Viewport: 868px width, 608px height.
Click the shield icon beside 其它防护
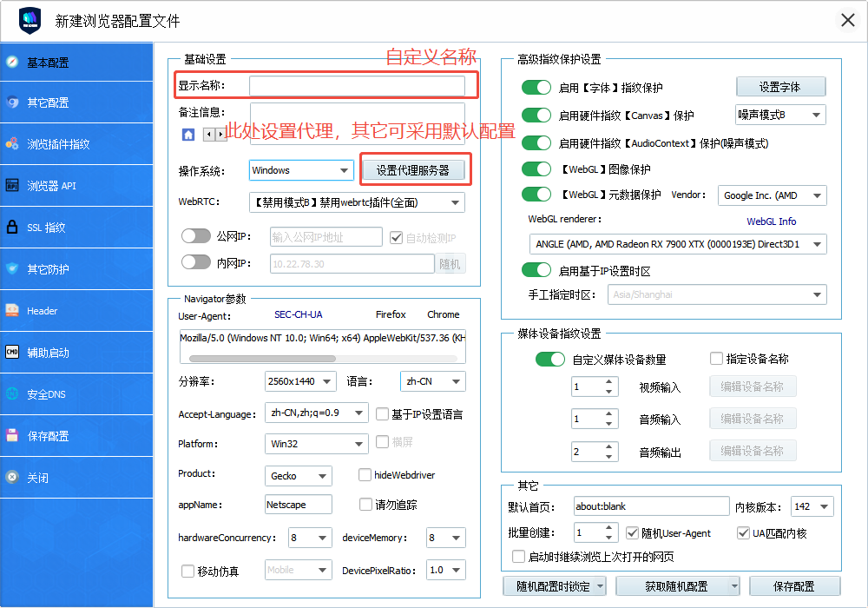(12, 268)
